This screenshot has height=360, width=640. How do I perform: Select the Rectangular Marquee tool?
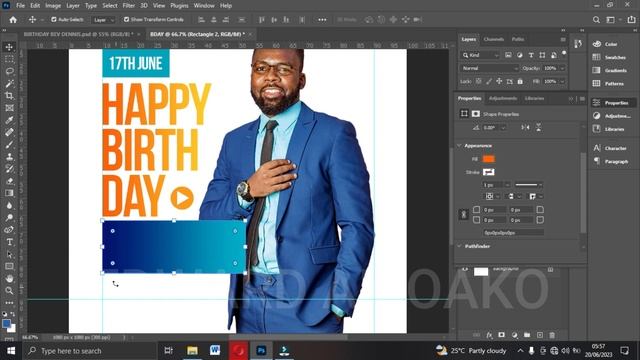[9, 59]
